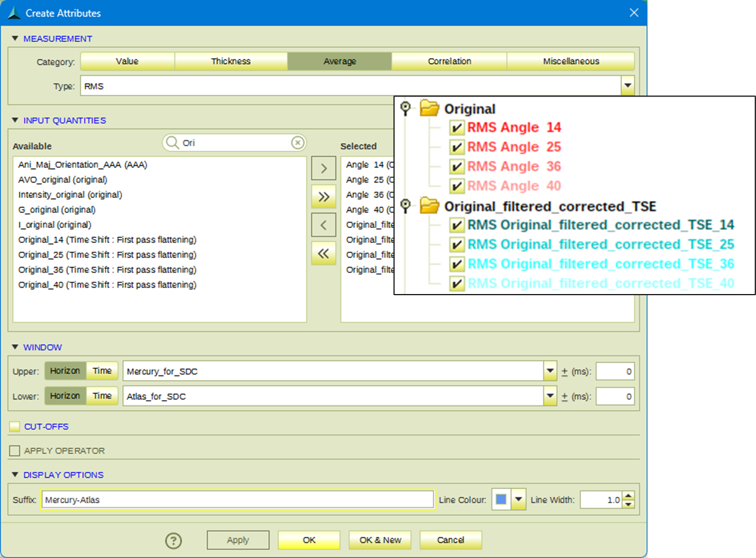Viewport: 756px width, 558px height.
Task: Click the Original_filtered_corrected_TSE folder icon
Action: pos(430,206)
